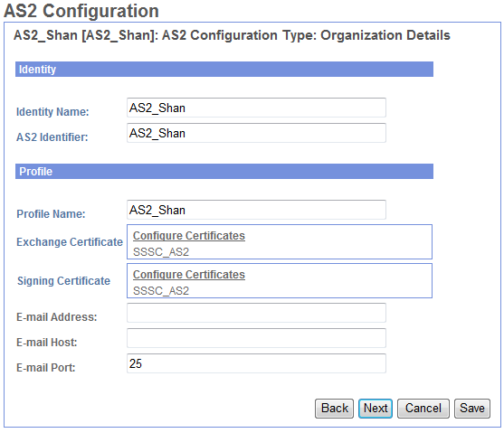504x433 pixels.
Task: Open Configure Certificates for Exchange Certificate
Action: (x=189, y=235)
